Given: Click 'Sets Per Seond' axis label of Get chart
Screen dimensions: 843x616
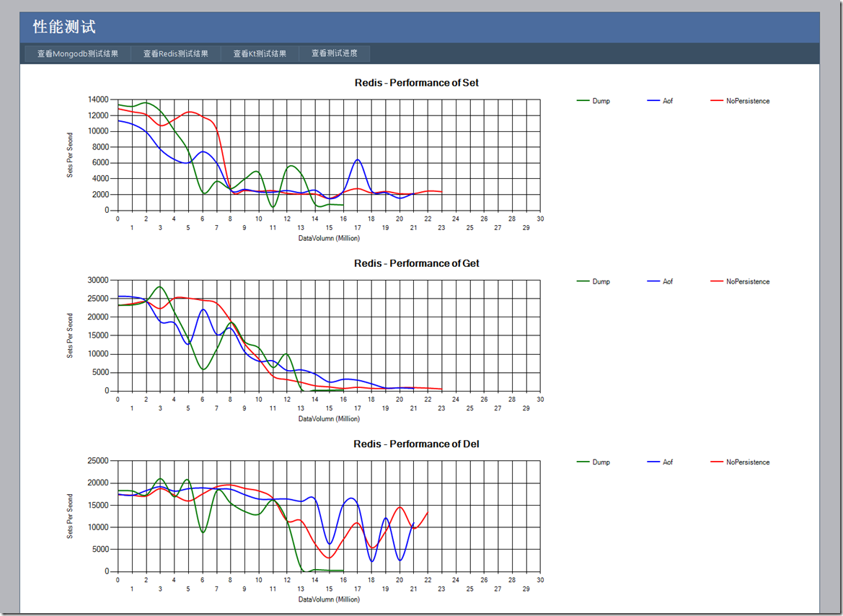Looking at the screenshot, I should pos(70,335).
